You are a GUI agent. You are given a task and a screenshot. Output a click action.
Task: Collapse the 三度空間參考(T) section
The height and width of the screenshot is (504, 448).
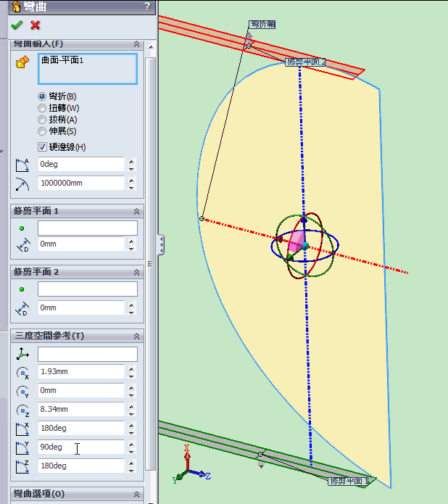click(136, 336)
